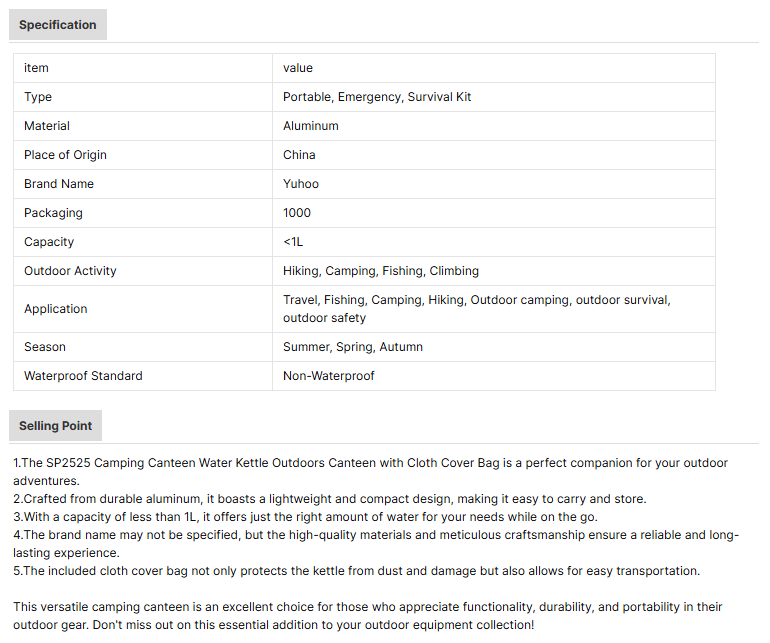This screenshot has height=643, width=770.
Task: Click the "value" header cell
Action: pos(298,68)
